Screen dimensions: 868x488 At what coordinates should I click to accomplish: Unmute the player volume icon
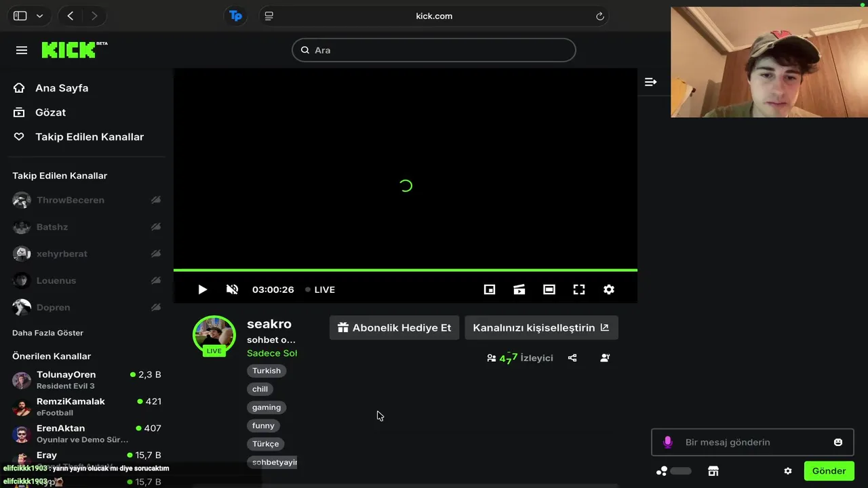pos(232,289)
